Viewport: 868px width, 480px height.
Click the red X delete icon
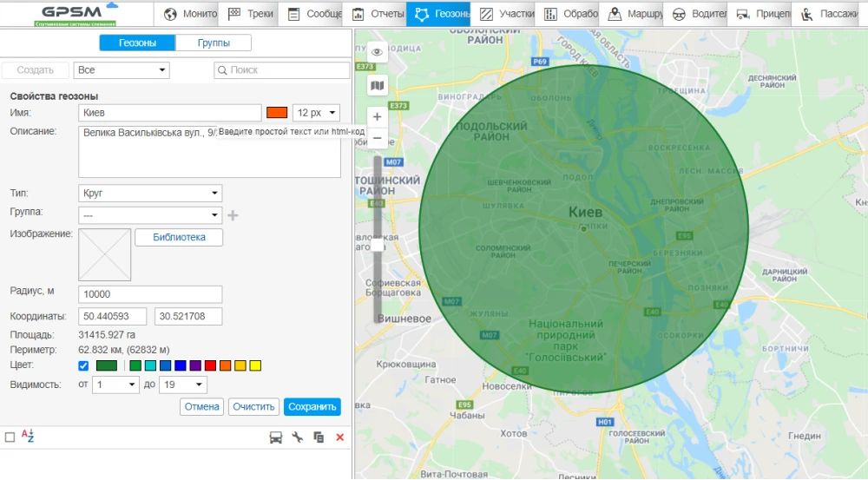pos(339,437)
